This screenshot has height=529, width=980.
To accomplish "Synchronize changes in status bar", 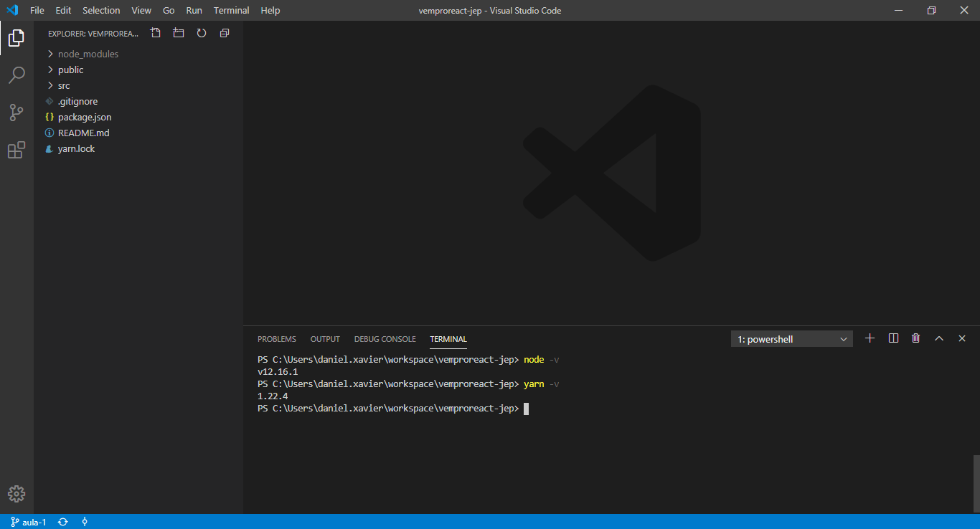I will (63, 522).
